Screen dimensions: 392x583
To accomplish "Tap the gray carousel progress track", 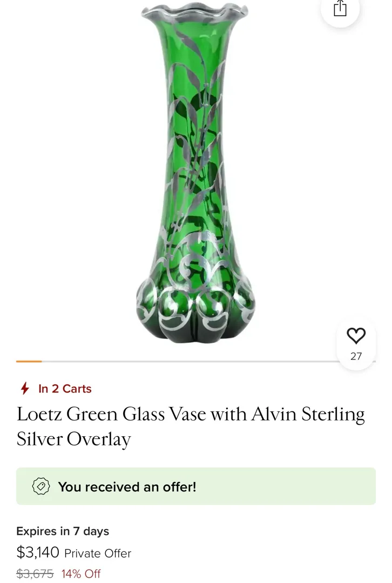I will (x=189, y=361).
